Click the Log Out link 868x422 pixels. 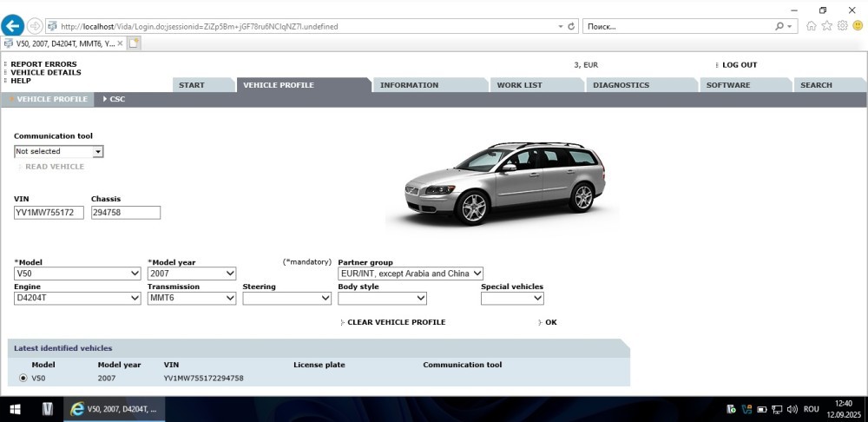point(739,65)
